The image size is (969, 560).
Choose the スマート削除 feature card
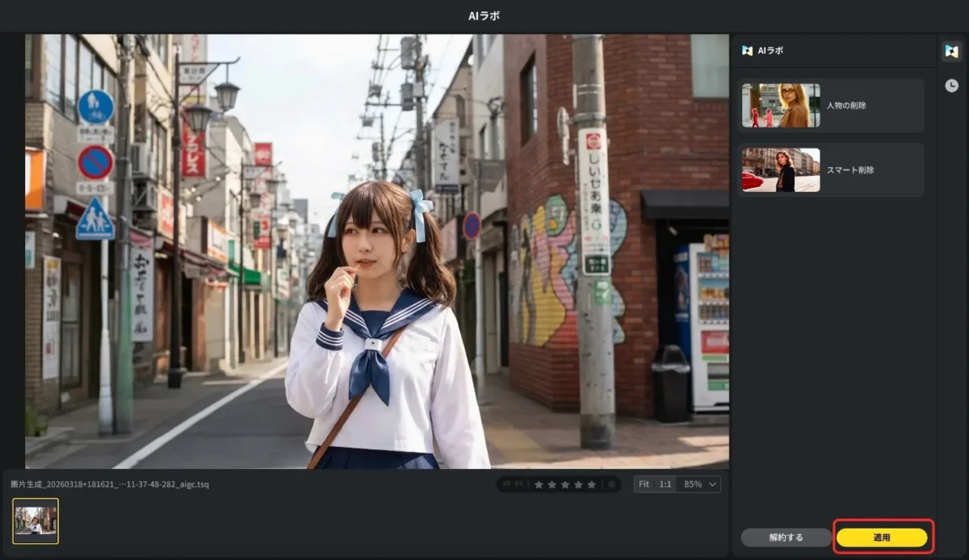[830, 169]
